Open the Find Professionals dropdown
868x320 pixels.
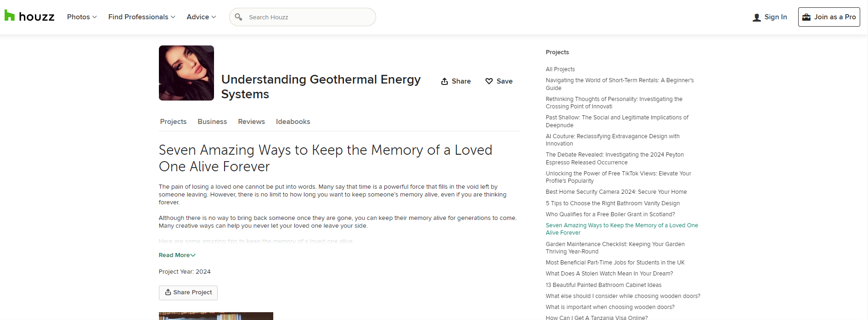coord(141,17)
